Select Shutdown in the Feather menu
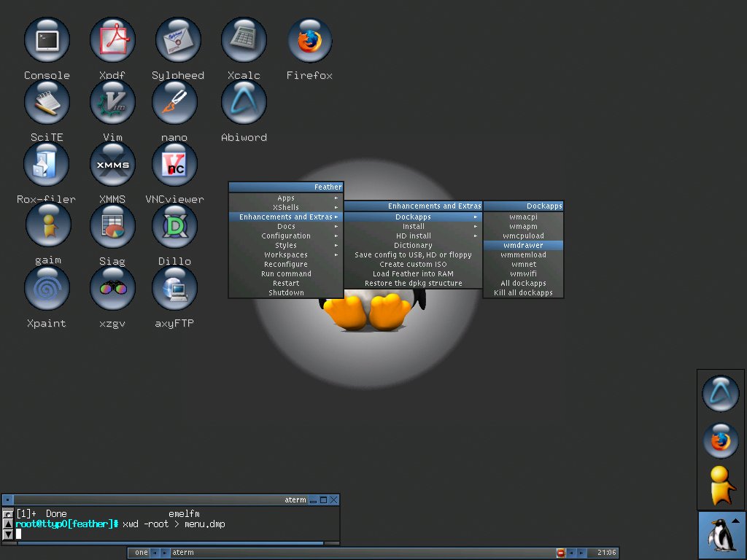Image resolution: width=747 pixels, height=560 pixels. coord(286,292)
